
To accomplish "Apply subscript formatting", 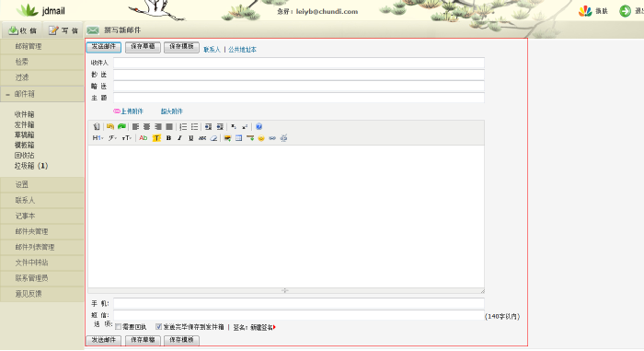I will click(234, 127).
